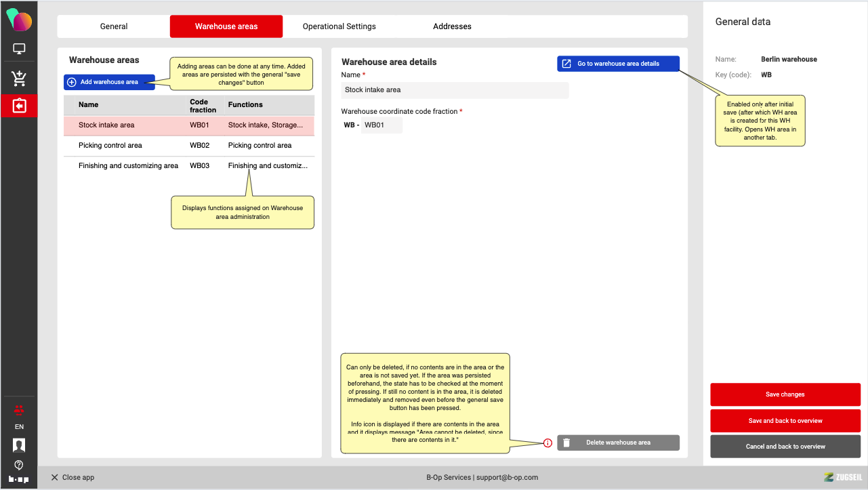Image resolution: width=868 pixels, height=490 pixels.
Task: Open the shopping cart icon in sidebar
Action: tap(19, 79)
